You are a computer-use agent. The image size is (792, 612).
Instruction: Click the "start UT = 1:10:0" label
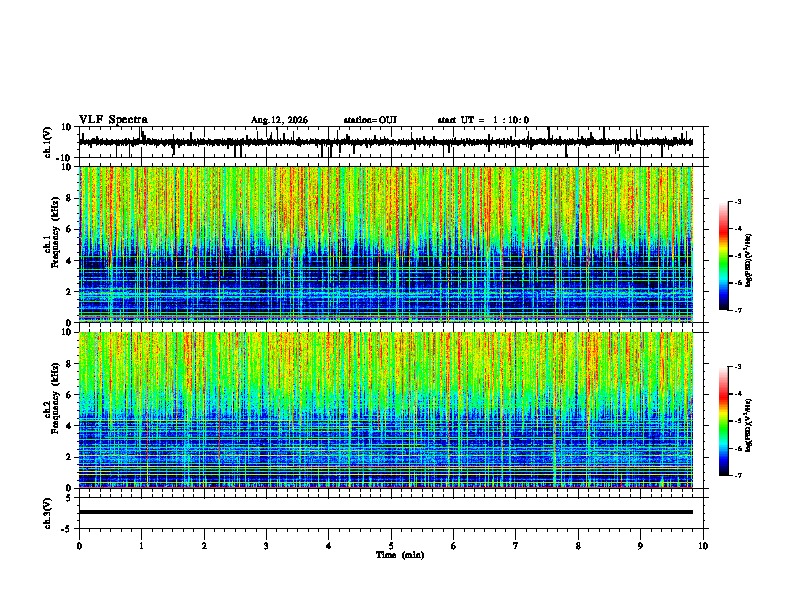483,120
